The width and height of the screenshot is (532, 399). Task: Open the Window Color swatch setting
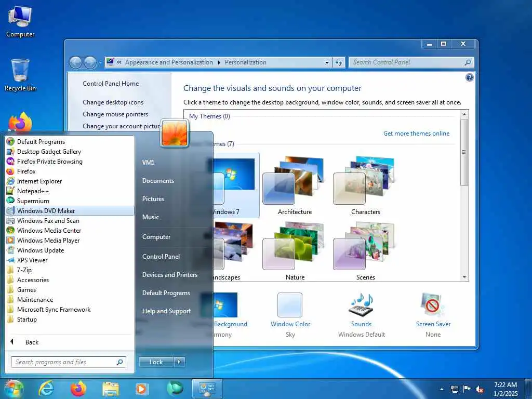pos(290,305)
